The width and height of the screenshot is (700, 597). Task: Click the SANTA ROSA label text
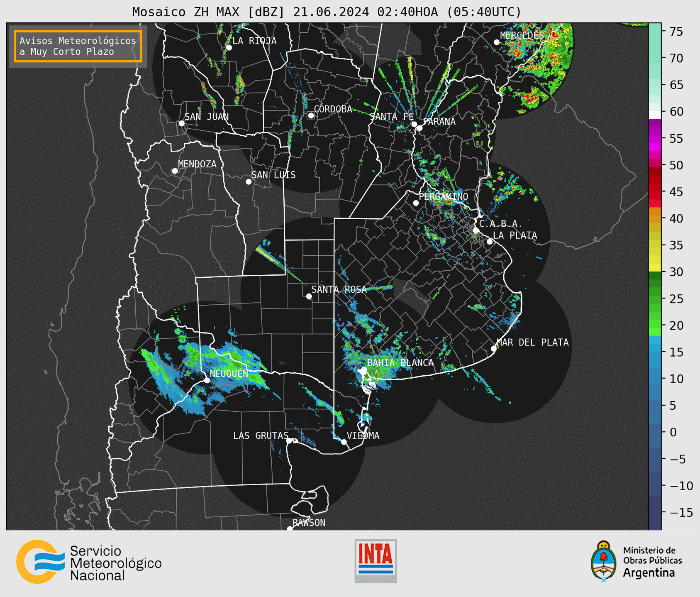[x=339, y=290]
